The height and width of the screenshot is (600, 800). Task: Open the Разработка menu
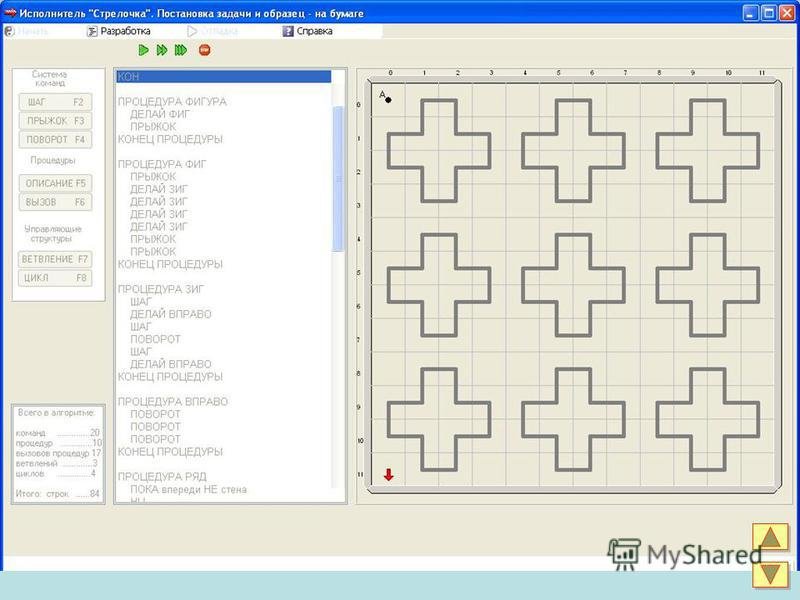118,31
